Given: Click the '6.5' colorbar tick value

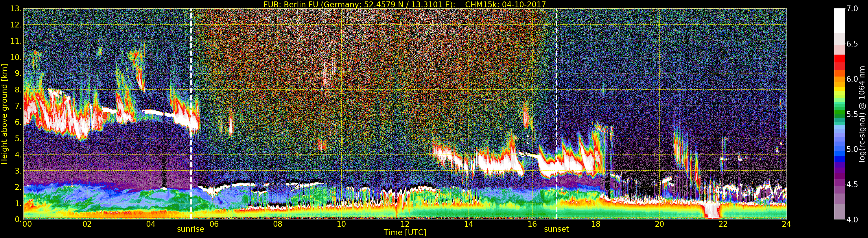Looking at the screenshot, I should [852, 44].
